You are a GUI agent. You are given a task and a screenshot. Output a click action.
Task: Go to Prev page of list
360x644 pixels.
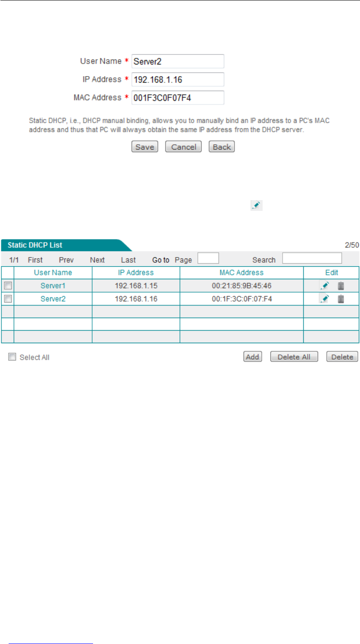(x=66, y=260)
